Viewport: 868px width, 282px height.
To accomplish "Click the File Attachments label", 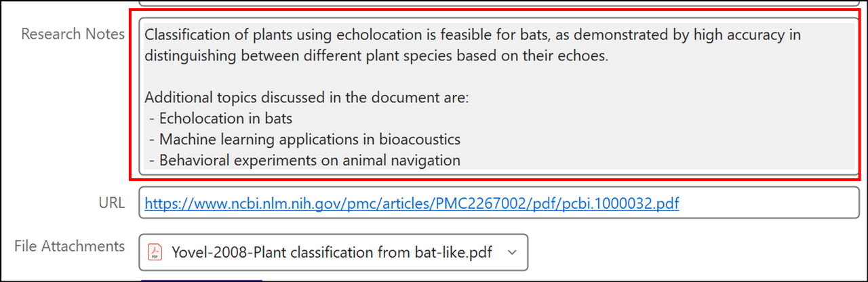I will (69, 246).
